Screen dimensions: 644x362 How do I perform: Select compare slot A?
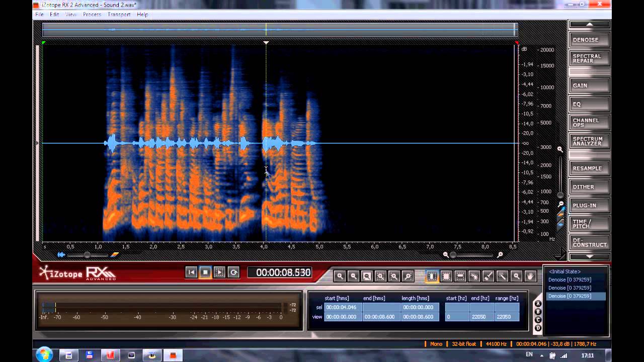pyautogui.click(x=538, y=304)
